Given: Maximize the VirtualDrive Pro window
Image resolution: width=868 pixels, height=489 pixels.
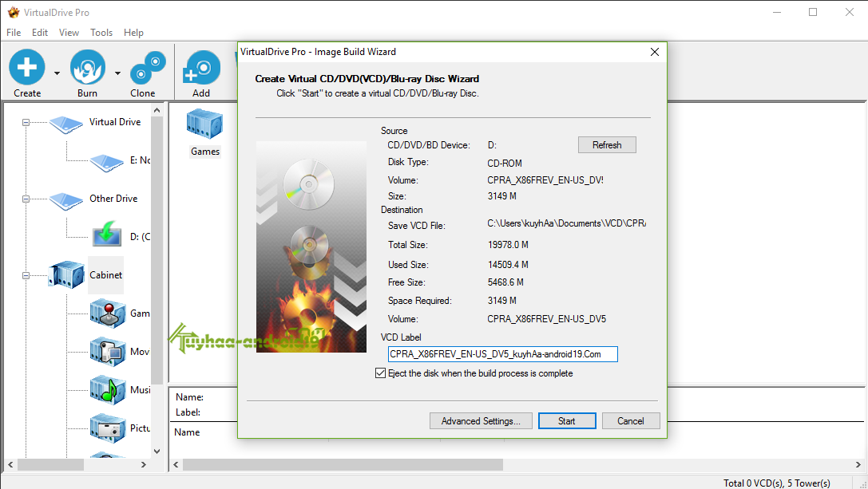Looking at the screenshot, I should [813, 12].
